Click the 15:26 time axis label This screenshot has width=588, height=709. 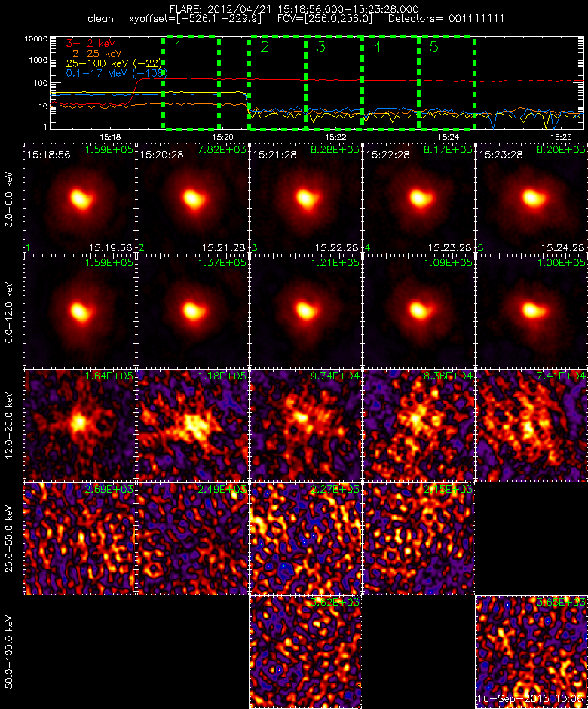[561, 137]
